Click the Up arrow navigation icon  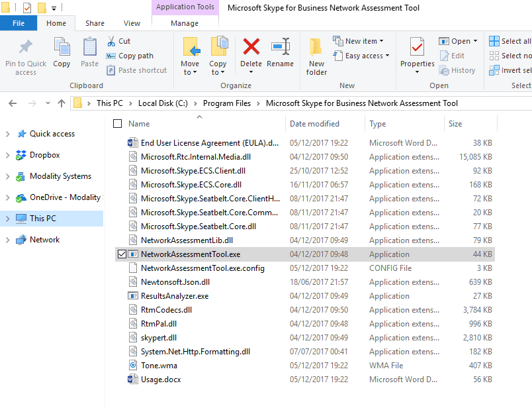pyautogui.click(x=62, y=103)
